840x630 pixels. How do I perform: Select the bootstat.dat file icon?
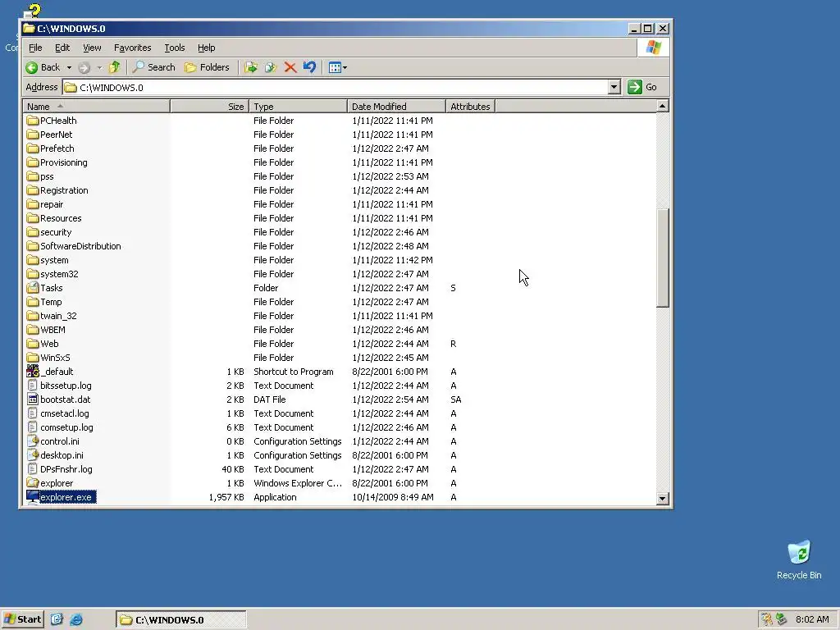pos(33,399)
